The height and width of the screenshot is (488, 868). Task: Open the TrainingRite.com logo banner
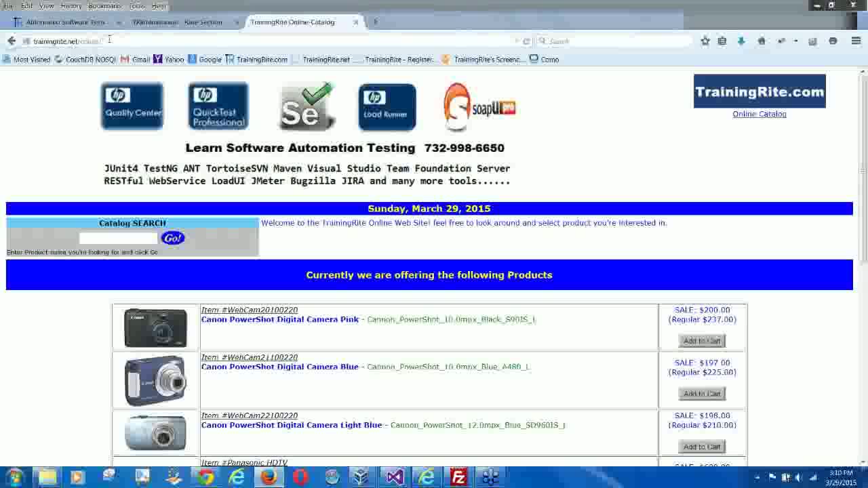tap(759, 91)
